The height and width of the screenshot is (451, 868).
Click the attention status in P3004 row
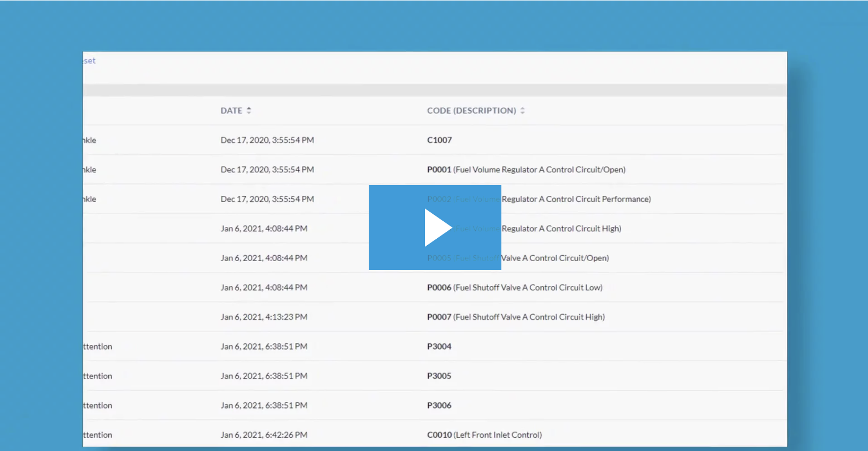pyautogui.click(x=98, y=346)
